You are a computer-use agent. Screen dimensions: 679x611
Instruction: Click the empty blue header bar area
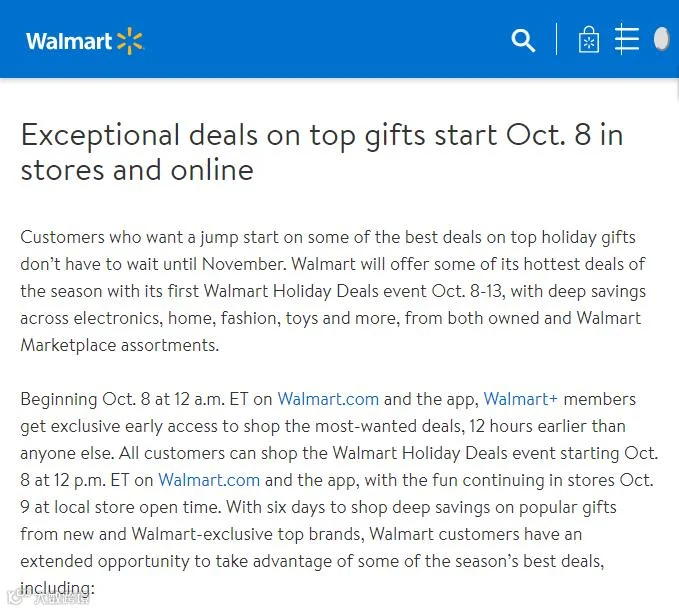[325, 39]
